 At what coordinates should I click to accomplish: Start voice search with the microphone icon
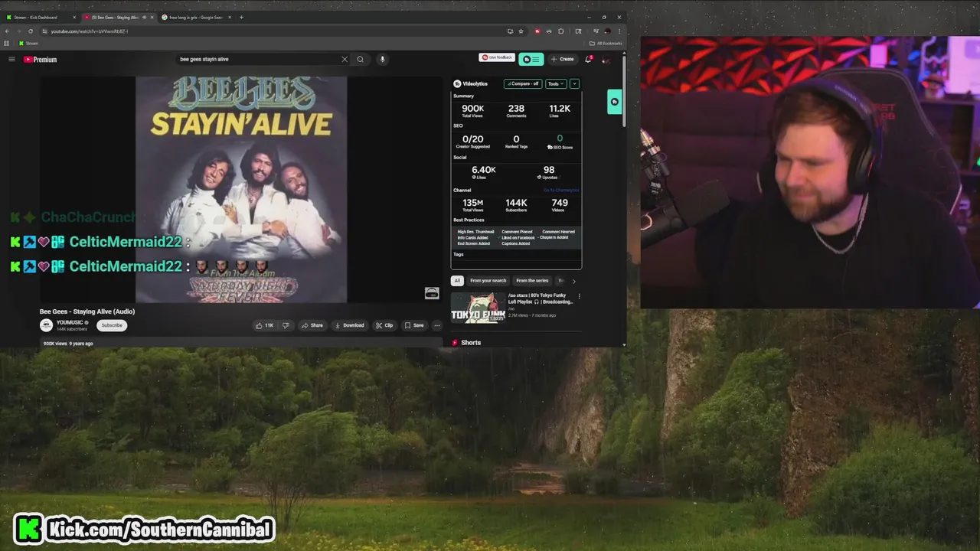(x=382, y=59)
